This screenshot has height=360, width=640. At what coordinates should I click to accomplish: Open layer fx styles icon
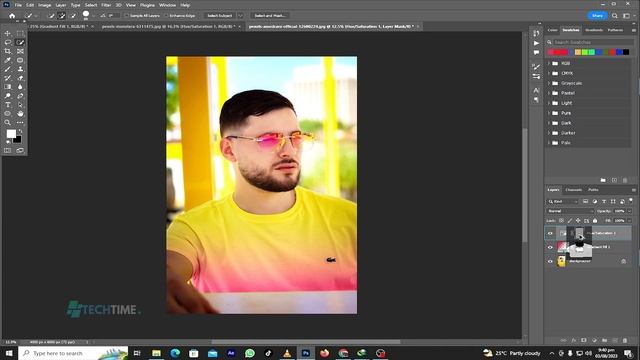click(x=573, y=340)
